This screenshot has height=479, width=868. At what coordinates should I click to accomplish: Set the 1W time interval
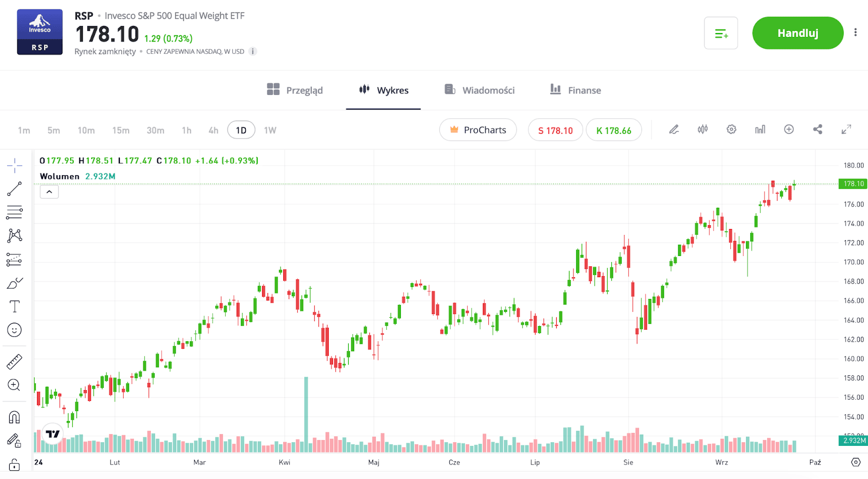(x=270, y=130)
